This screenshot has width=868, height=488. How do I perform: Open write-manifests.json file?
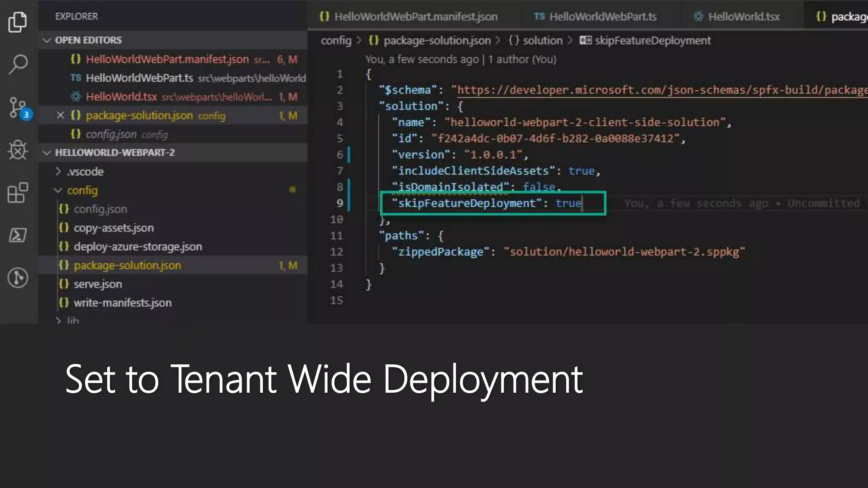tap(173, 302)
